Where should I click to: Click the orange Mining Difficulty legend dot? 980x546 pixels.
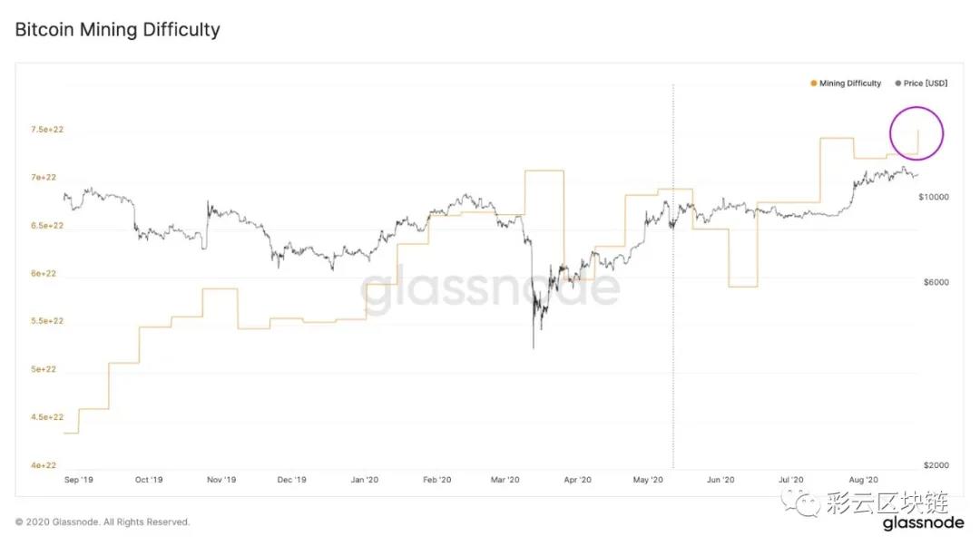coord(813,83)
